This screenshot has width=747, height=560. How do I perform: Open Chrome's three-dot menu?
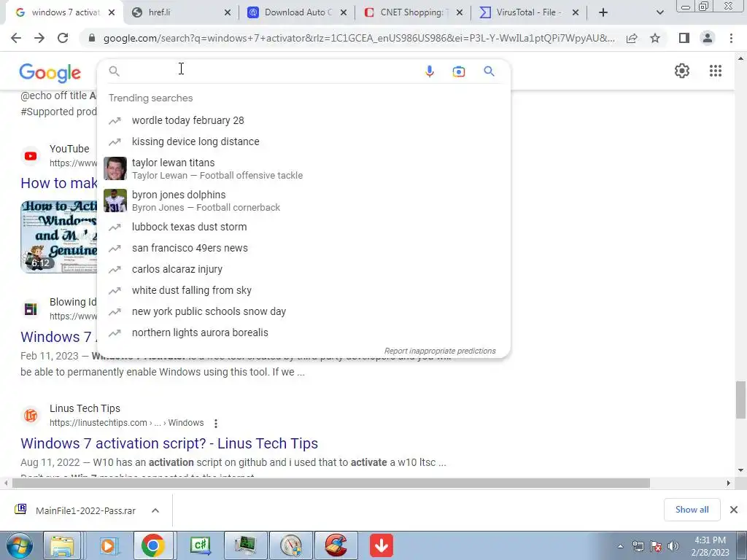[x=731, y=38]
